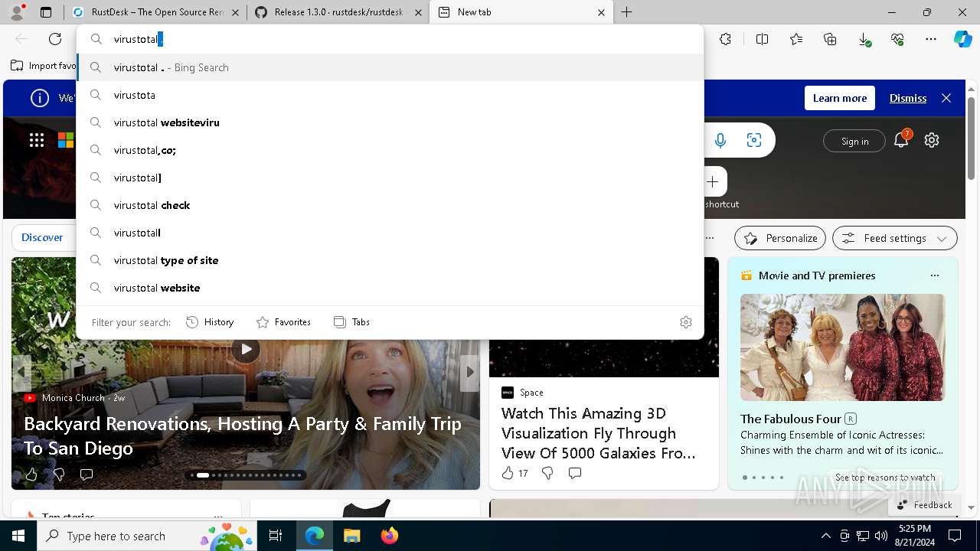Start voice search microphone icon
This screenshot has width=980, height=551.
720,140
